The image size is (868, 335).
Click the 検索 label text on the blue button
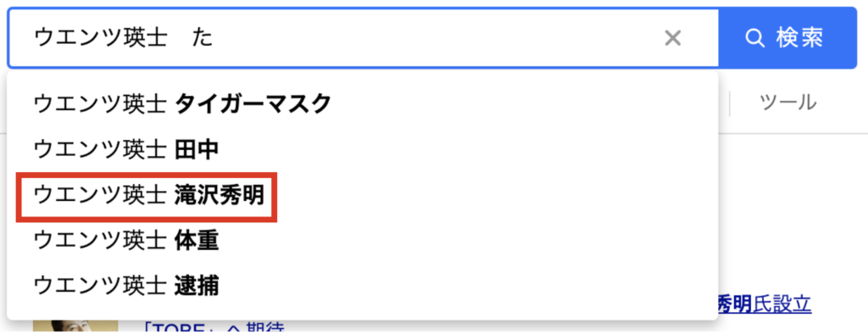800,38
